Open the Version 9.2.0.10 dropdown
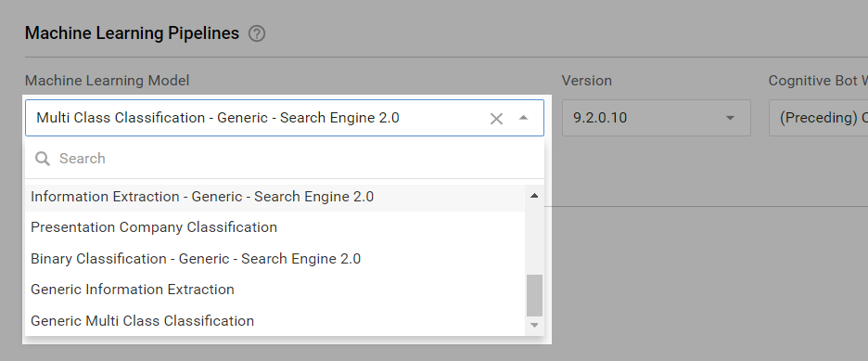The height and width of the screenshot is (361, 868). pyautogui.click(x=656, y=117)
